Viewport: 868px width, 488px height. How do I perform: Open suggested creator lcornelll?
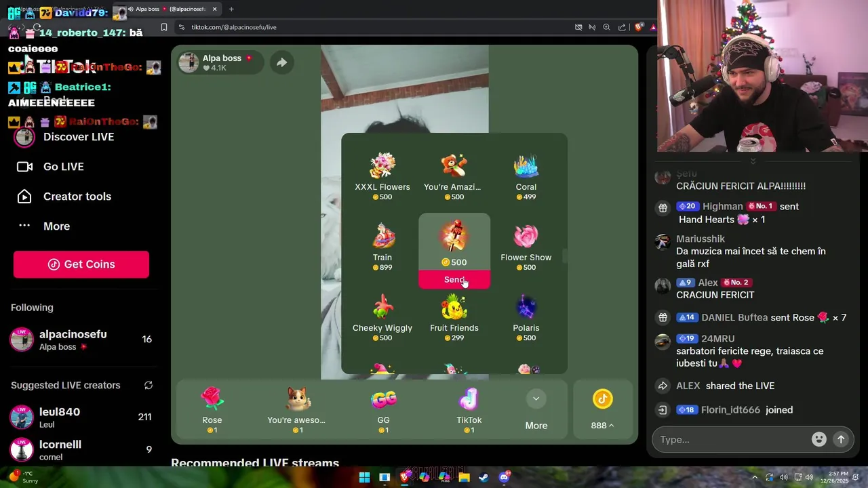[x=81, y=449]
